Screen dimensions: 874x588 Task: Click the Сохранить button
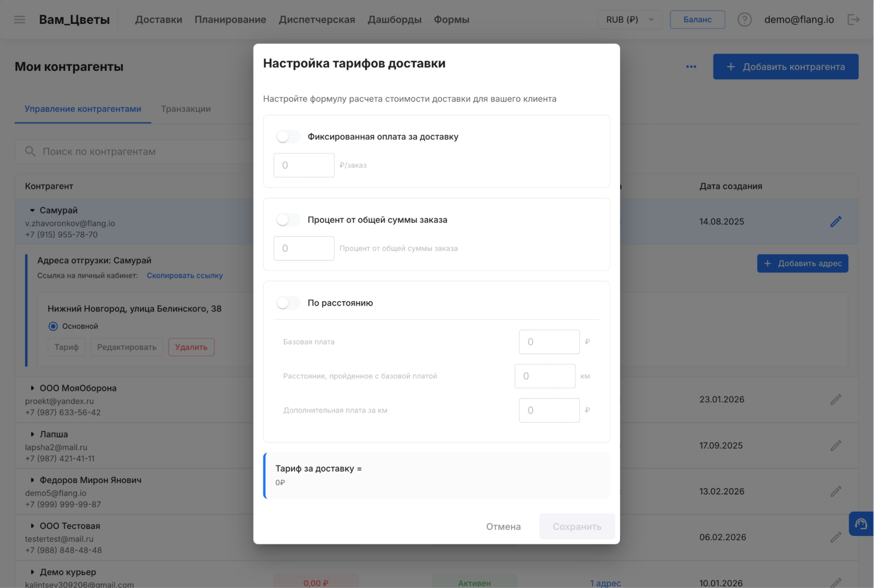[577, 527]
